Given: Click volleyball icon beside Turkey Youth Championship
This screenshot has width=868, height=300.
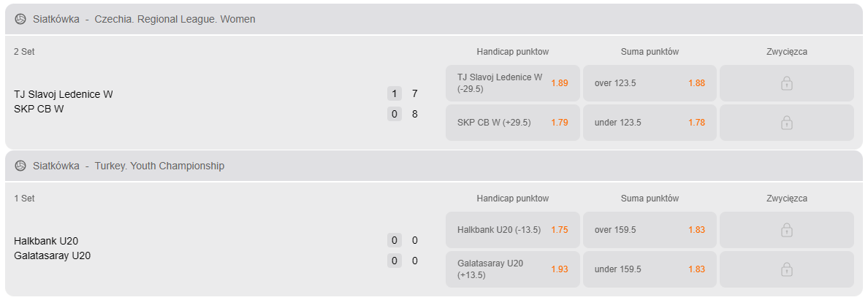Looking at the screenshot, I should pyautogui.click(x=20, y=166).
